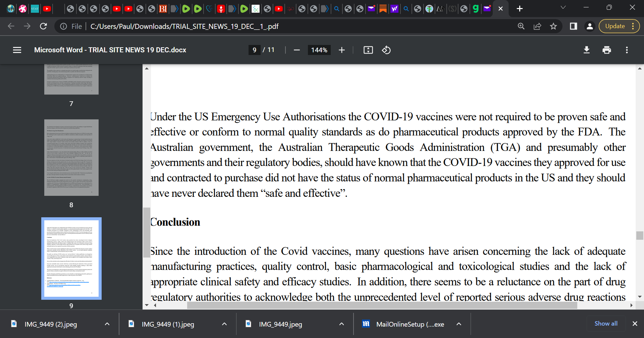Print the PDF document
Image resolution: width=644 pixels, height=338 pixels.
607,50
